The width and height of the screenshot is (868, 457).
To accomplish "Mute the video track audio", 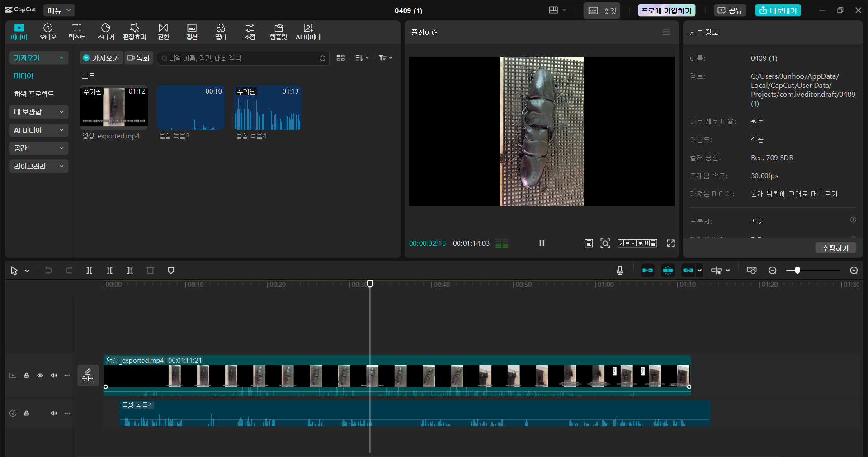I will click(53, 375).
